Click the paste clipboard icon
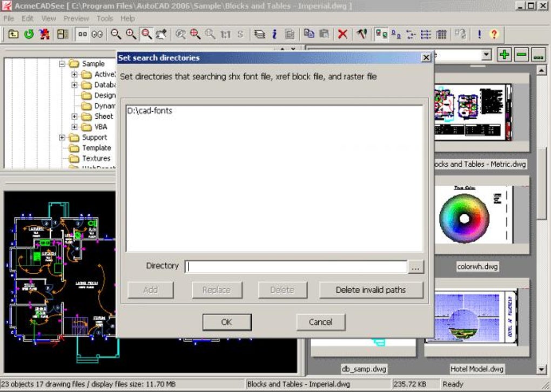The image size is (551, 392). coord(324,34)
